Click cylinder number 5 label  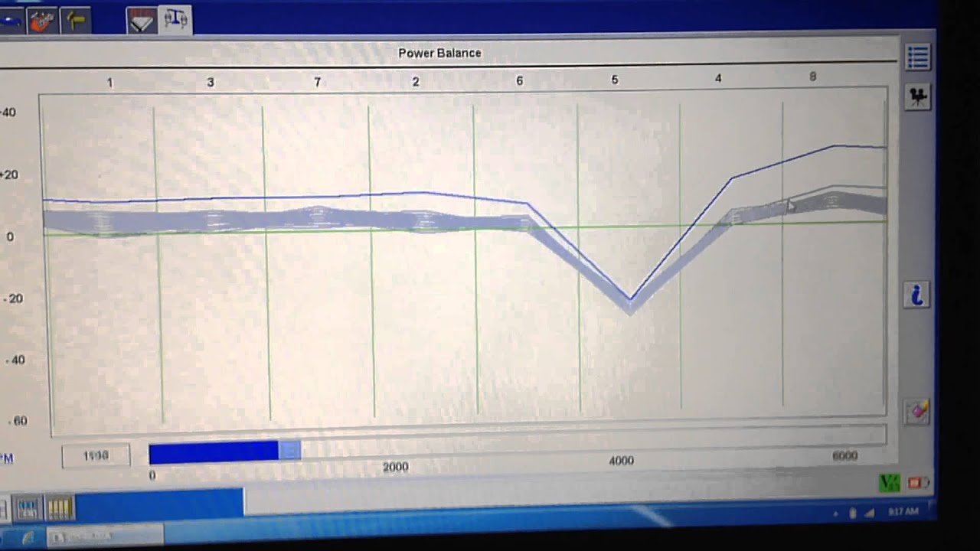614,80
